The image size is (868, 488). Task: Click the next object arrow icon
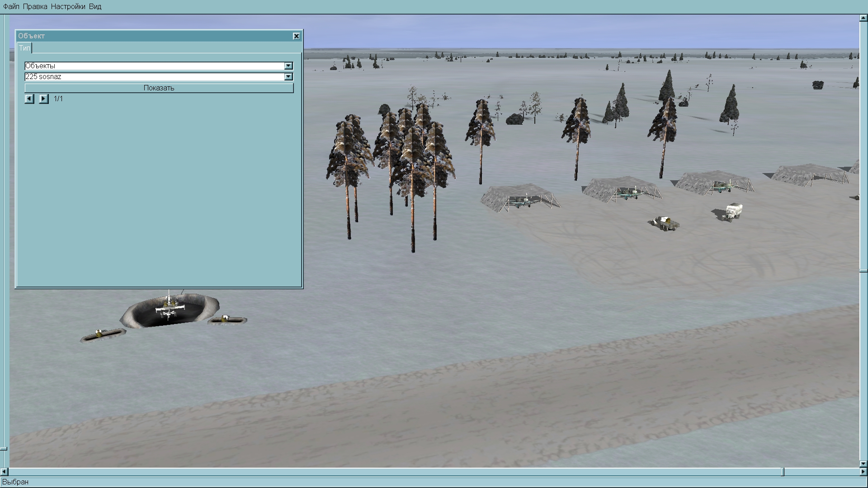tap(43, 99)
